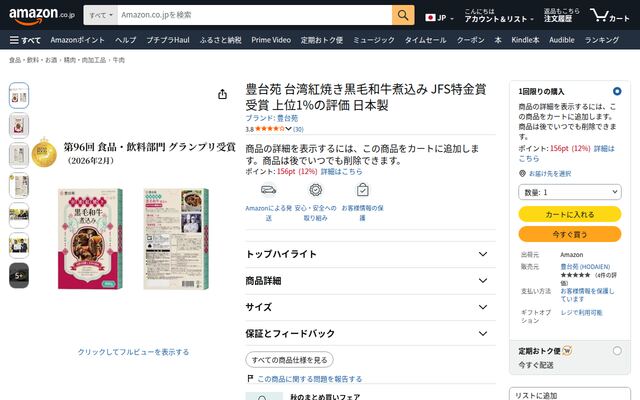Click the Amazonによる発送 truck icon
640x400 pixels.
point(269,190)
